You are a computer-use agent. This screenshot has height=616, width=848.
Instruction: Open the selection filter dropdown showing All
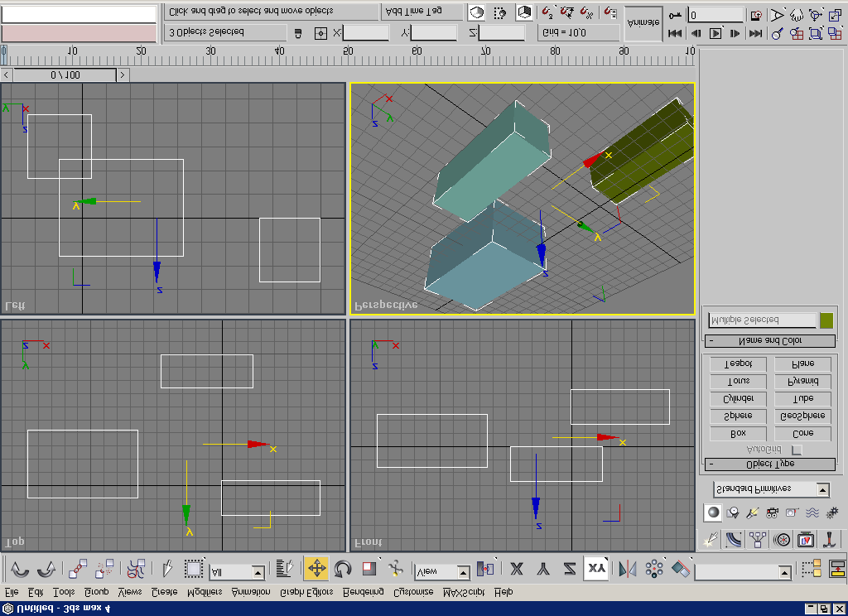237,572
